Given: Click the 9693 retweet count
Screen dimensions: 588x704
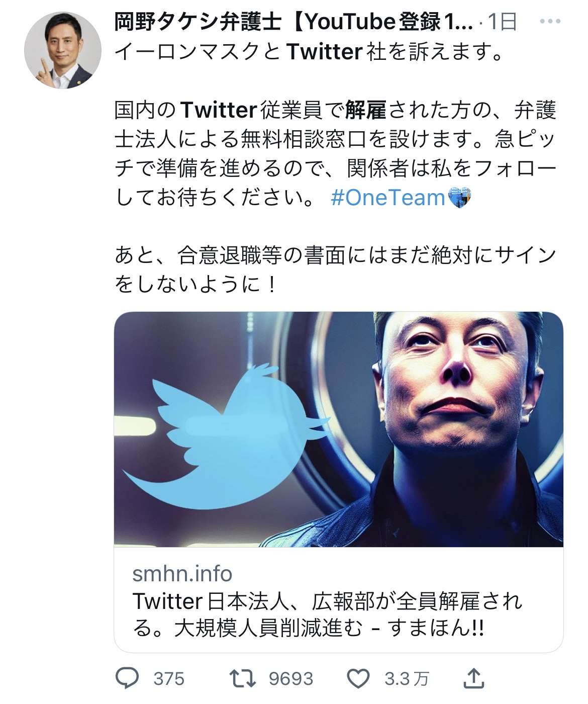Looking at the screenshot, I should (x=291, y=678).
